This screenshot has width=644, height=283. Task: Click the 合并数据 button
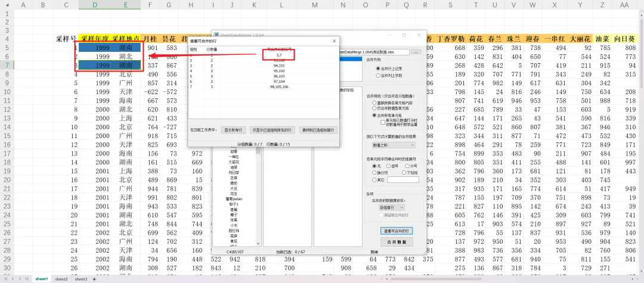point(396,242)
